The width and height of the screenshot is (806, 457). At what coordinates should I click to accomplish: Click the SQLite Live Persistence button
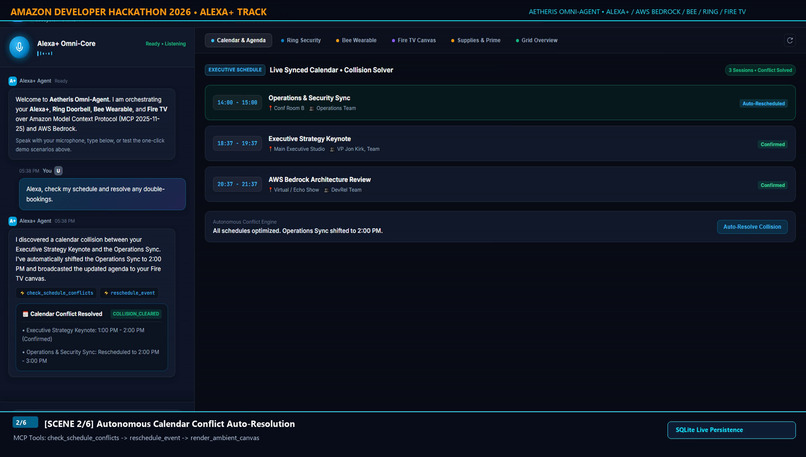[x=731, y=430]
